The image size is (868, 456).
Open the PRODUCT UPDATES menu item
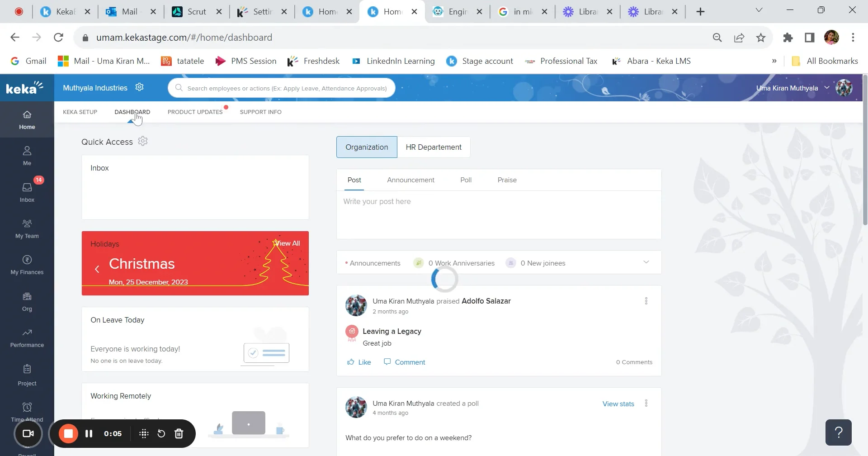pos(194,112)
